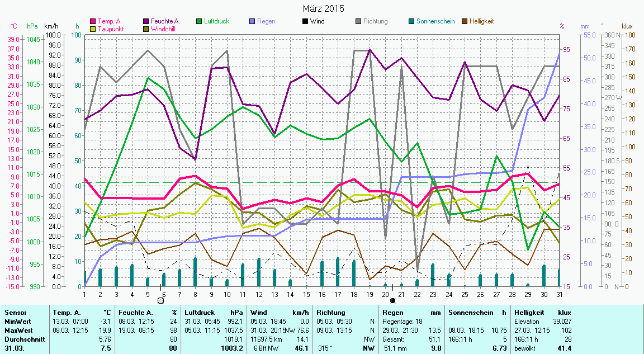The image size is (644, 354).
Task: Click the black Wind legend swatch
Action: tap(305, 22)
